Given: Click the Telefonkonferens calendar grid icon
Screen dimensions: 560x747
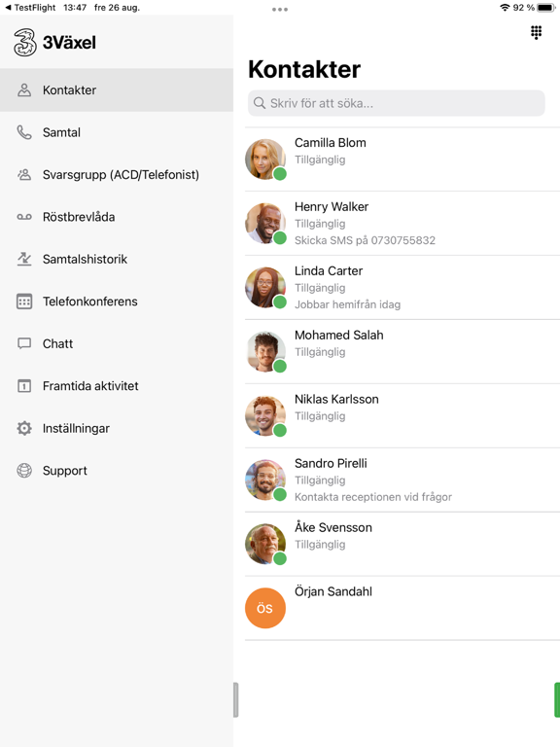Looking at the screenshot, I should click(x=24, y=302).
